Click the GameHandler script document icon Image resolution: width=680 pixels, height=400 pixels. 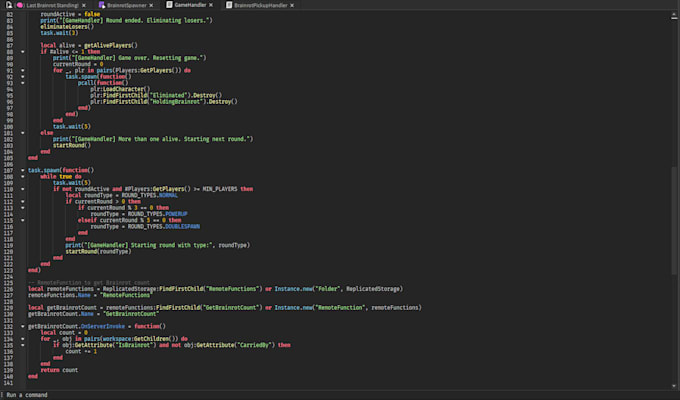coord(169,5)
